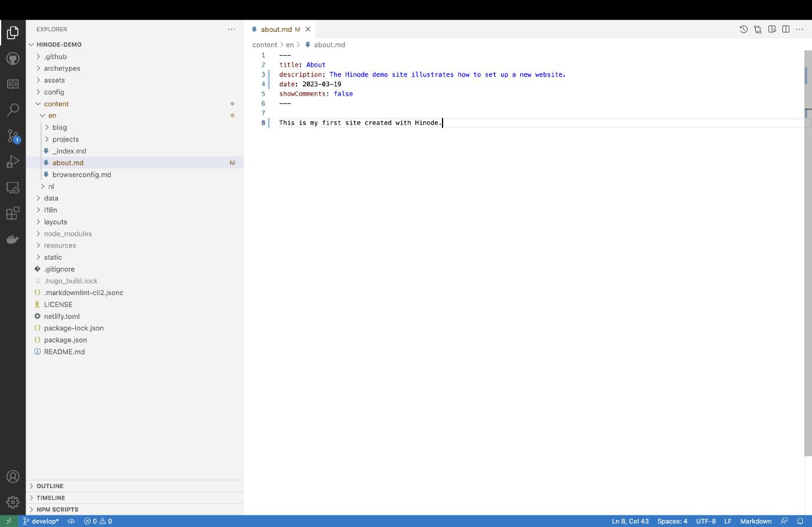This screenshot has width=812, height=527.
Task: Expand the blog folder
Action: (135, 127)
